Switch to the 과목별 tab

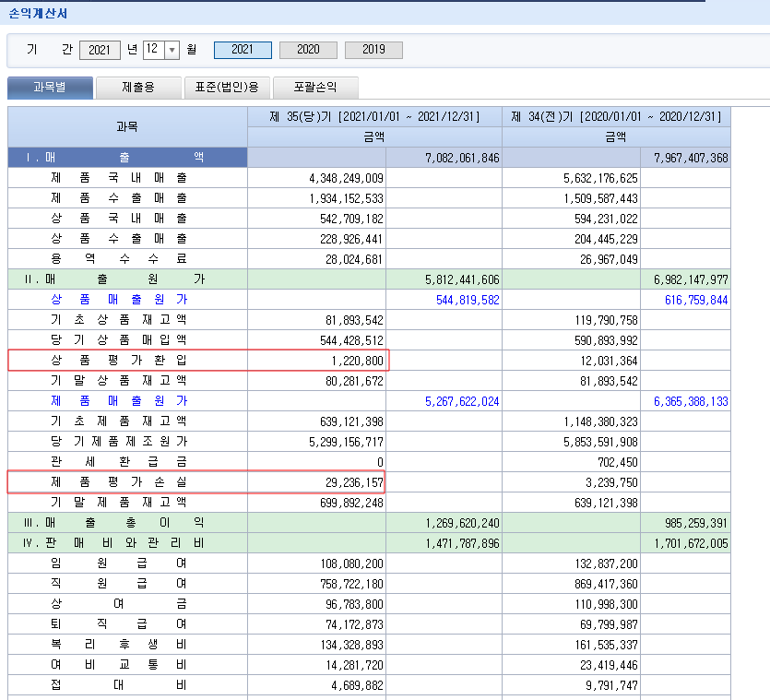point(50,88)
